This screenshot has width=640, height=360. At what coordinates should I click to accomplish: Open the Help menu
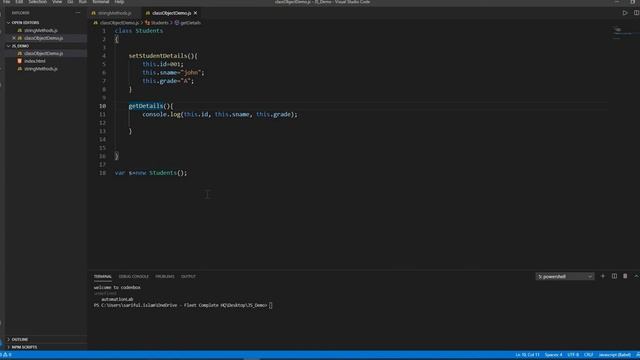tap(119, 2)
